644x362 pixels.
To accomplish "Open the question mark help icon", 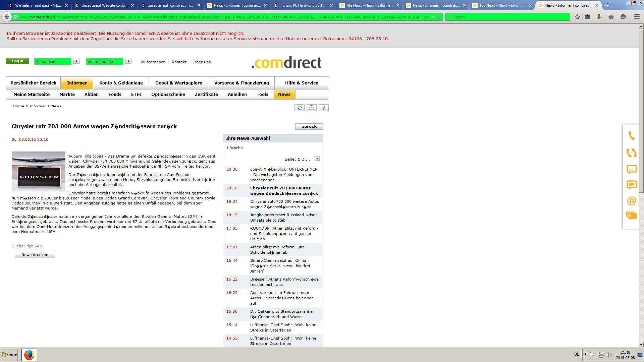I will [324, 108].
